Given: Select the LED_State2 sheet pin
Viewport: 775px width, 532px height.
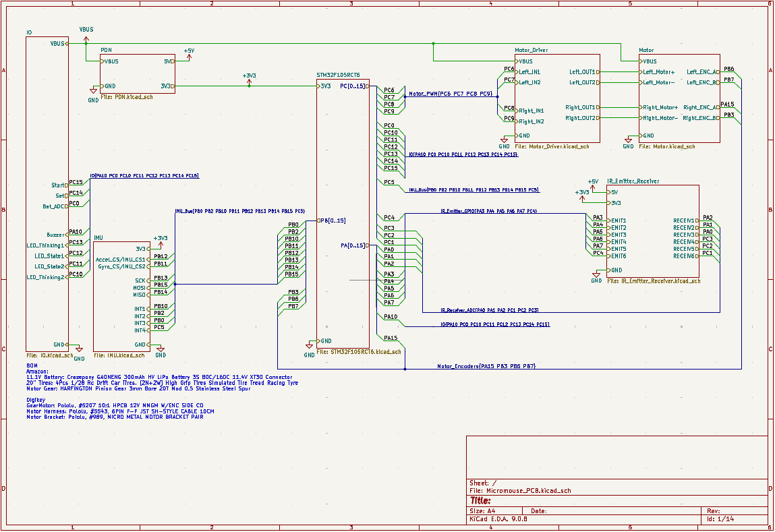Looking at the screenshot, I should point(51,267).
